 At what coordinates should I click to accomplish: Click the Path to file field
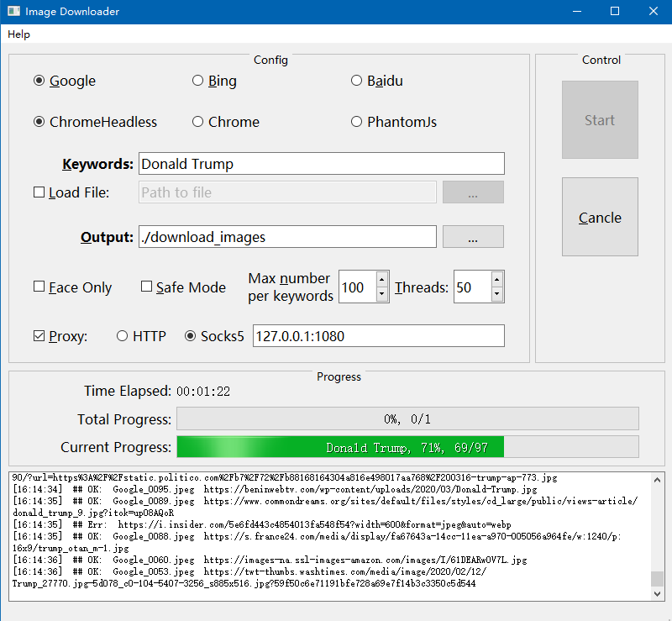pos(287,192)
